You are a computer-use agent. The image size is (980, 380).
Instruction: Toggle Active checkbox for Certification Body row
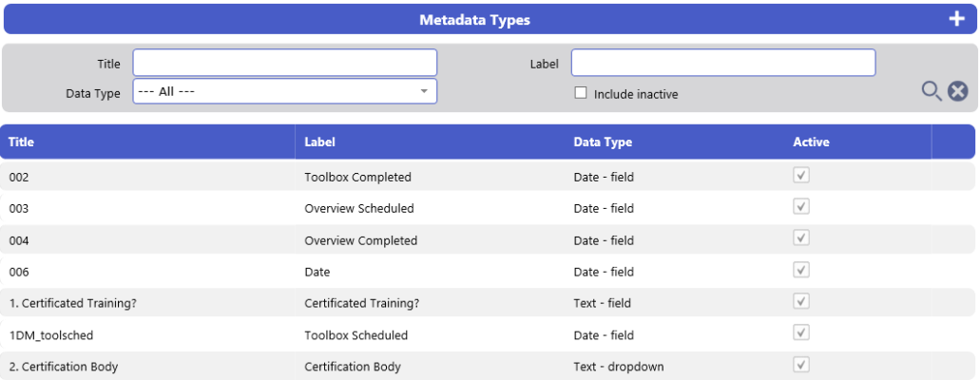point(801,365)
